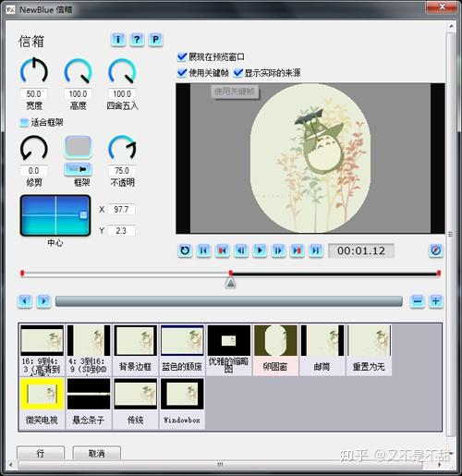Zoom out timeline with minus button
This screenshot has width=462, height=476.
coord(418,301)
